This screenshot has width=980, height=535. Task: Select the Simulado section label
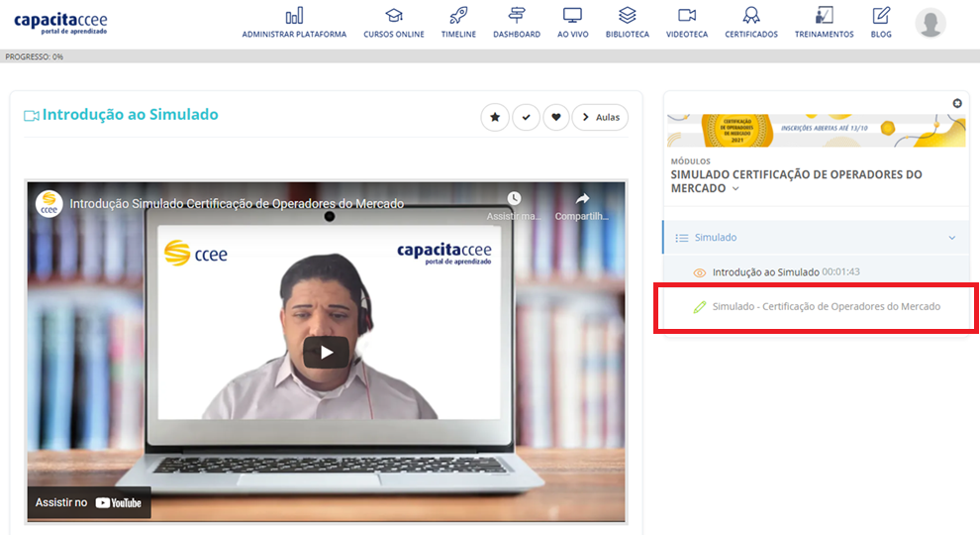pyautogui.click(x=716, y=237)
